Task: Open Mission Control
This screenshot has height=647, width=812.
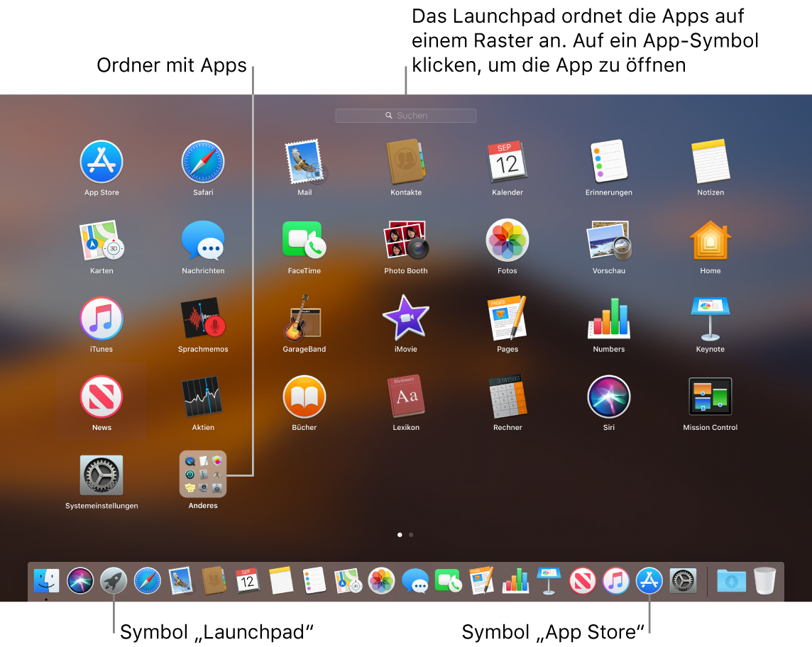Action: coord(710,396)
